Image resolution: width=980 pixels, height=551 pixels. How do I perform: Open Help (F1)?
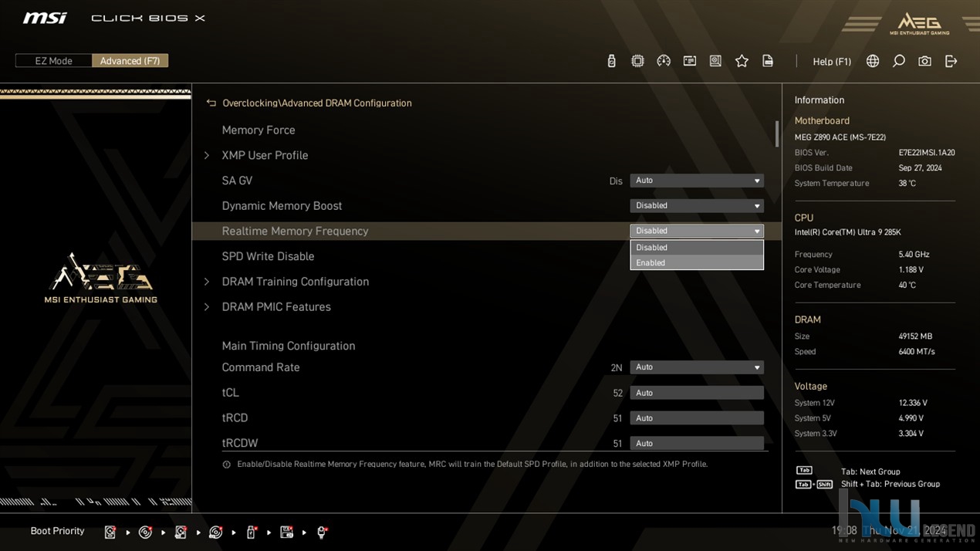[x=832, y=61]
